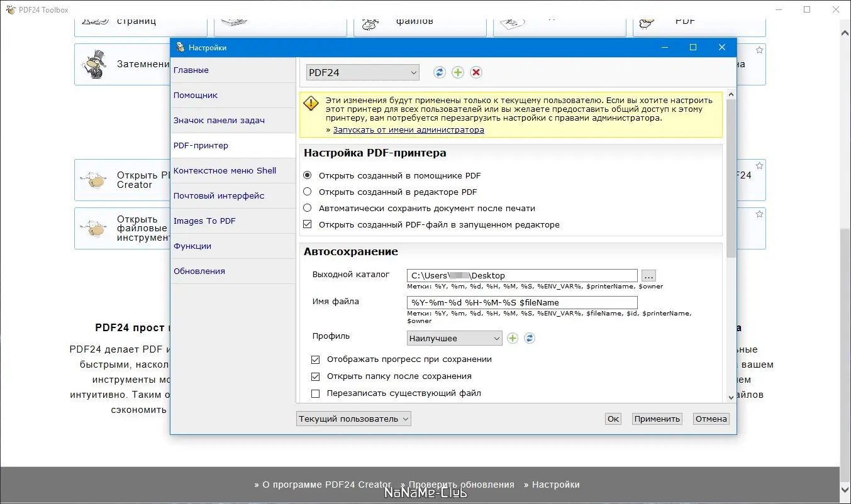Screen dimensions: 851x504
Task: Click the settings scrollbar up arrow
Action: coord(731,94)
